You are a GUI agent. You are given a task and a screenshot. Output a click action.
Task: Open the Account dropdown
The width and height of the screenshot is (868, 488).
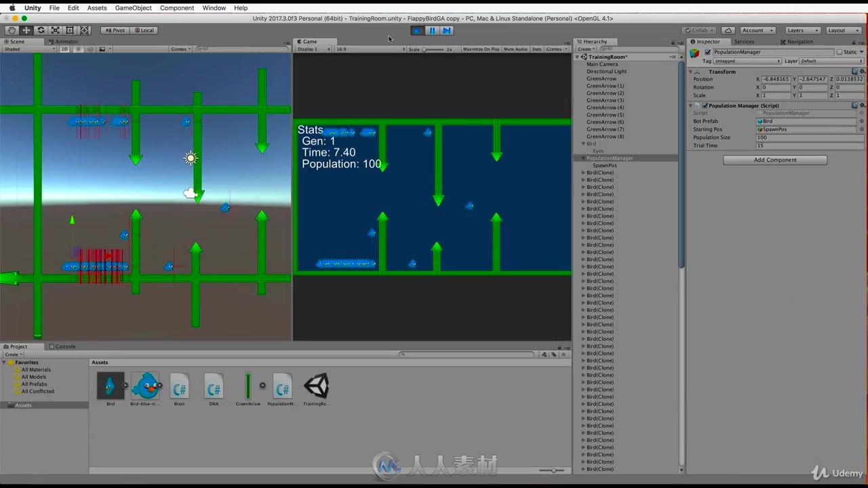pyautogui.click(x=757, y=30)
